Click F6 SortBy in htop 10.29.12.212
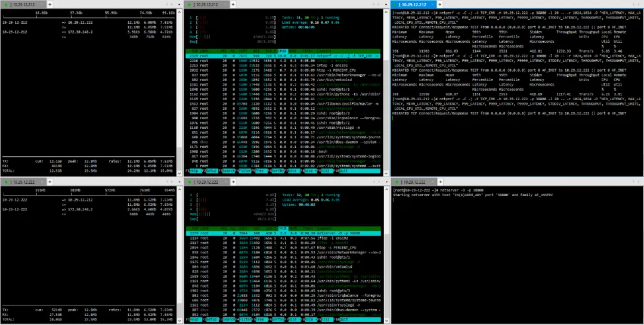This screenshot has width=644, height=325. pyautogui.click(x=275, y=171)
